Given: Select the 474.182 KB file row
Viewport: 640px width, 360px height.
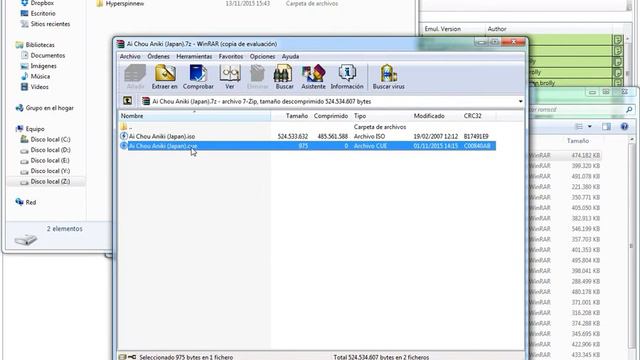Looking at the screenshot, I should tap(566, 155).
